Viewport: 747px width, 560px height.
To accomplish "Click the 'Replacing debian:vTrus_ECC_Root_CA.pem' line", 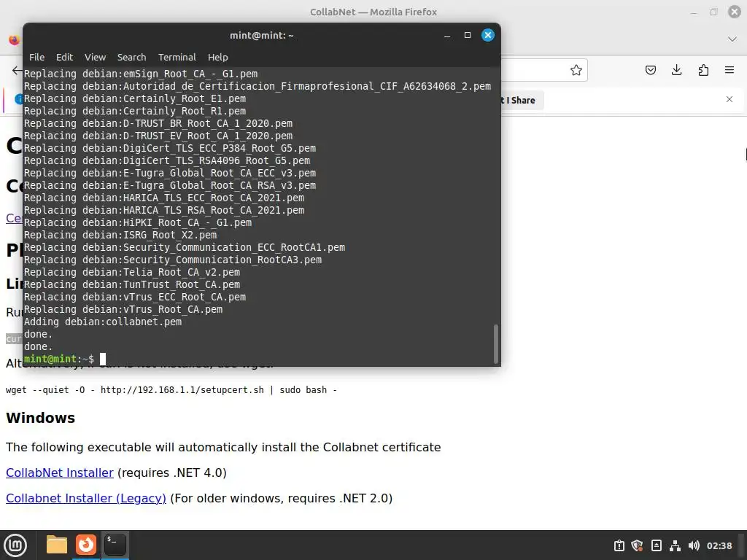I will point(135,297).
